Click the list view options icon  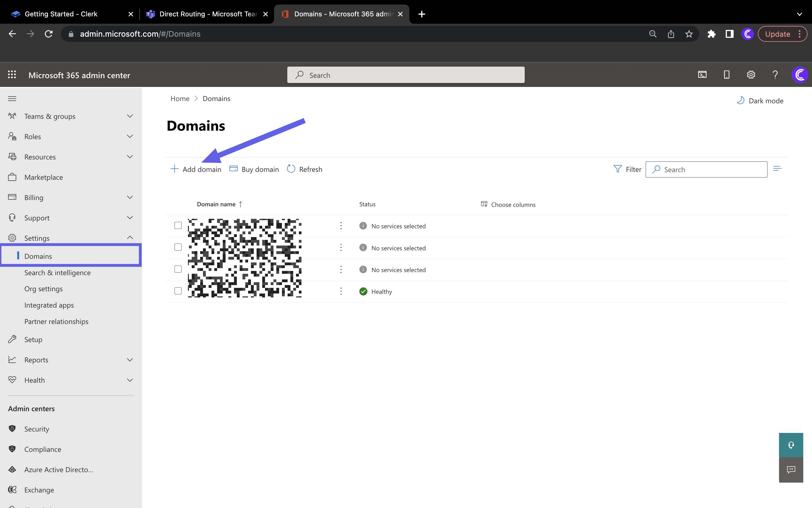777,169
